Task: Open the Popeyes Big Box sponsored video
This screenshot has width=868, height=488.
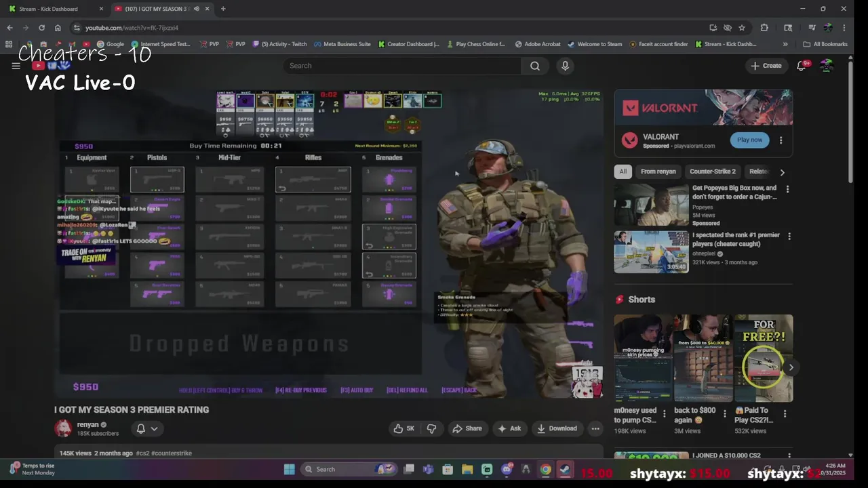Action: click(652, 205)
